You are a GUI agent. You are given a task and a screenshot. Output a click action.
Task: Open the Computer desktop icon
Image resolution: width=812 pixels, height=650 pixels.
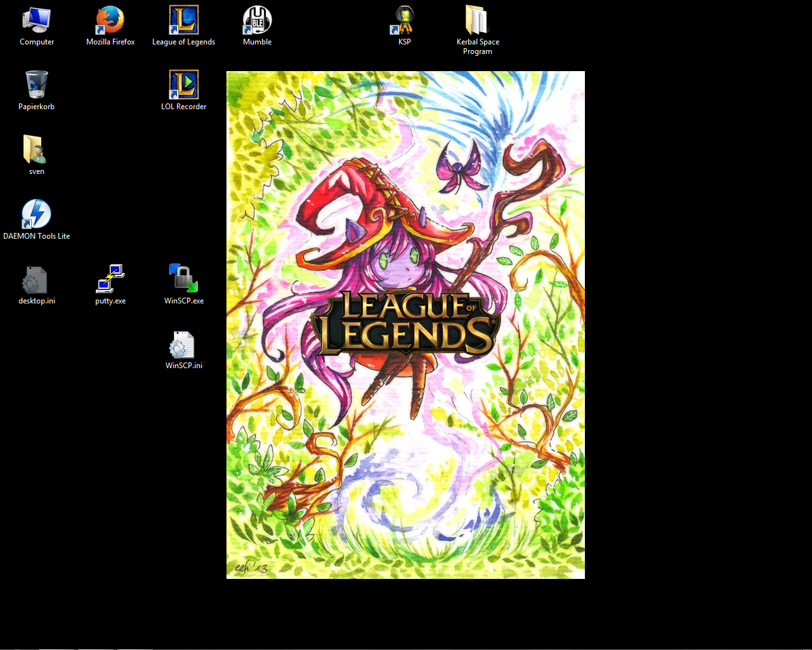point(36,21)
